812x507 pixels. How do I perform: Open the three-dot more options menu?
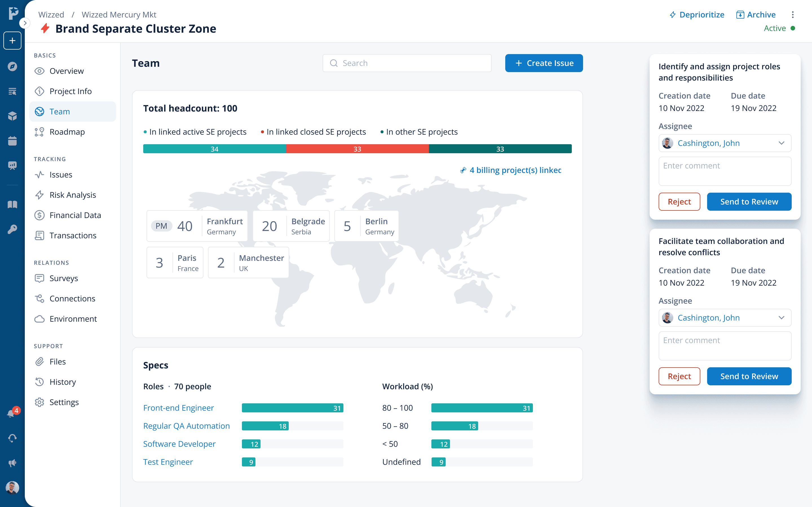click(x=793, y=15)
